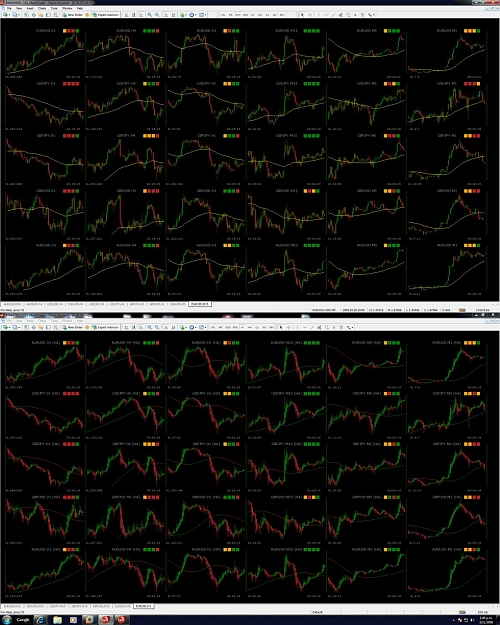Launch Internet Explorer from taskbar
Image resolution: width=500 pixels, height=625 pixels.
(40, 620)
